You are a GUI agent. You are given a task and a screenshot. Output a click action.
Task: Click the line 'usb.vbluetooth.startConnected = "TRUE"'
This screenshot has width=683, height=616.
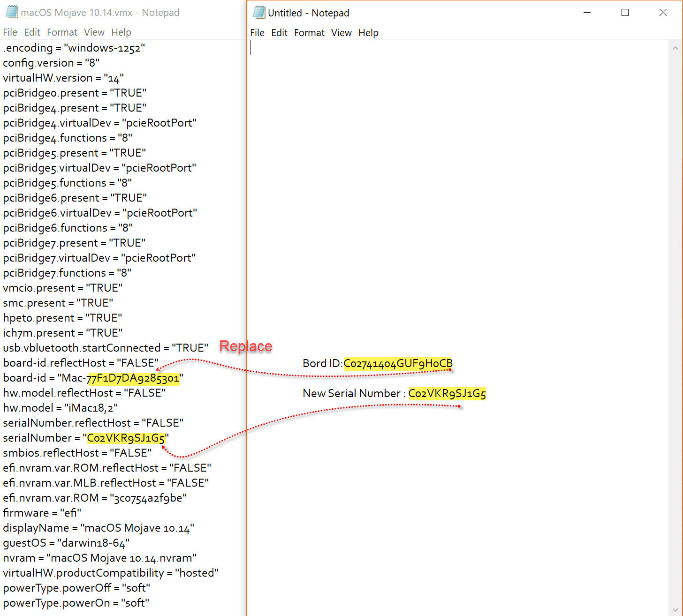(x=106, y=348)
